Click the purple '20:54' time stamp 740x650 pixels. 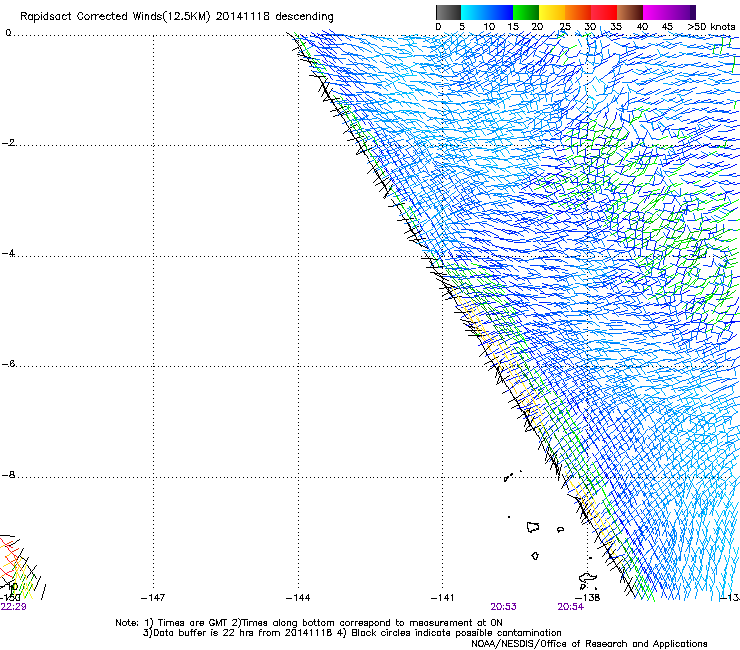point(571,607)
